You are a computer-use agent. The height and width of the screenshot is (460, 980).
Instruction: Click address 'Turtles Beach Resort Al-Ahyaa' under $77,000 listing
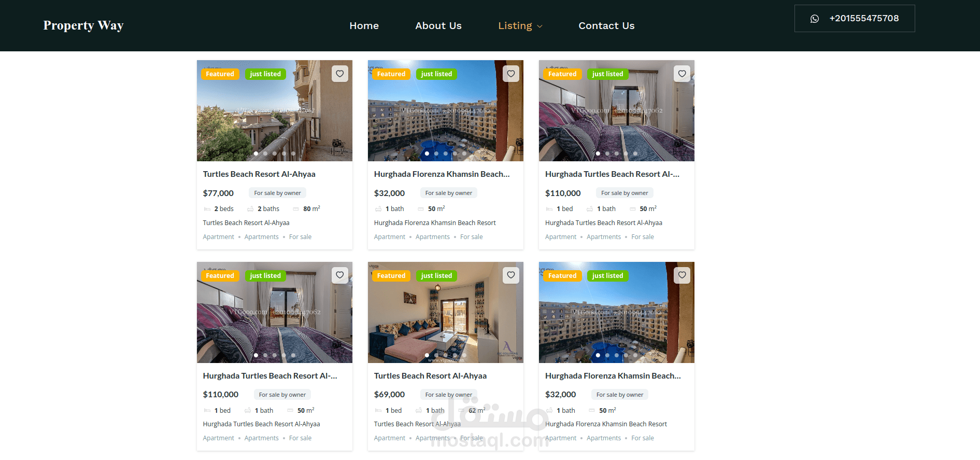click(x=246, y=223)
